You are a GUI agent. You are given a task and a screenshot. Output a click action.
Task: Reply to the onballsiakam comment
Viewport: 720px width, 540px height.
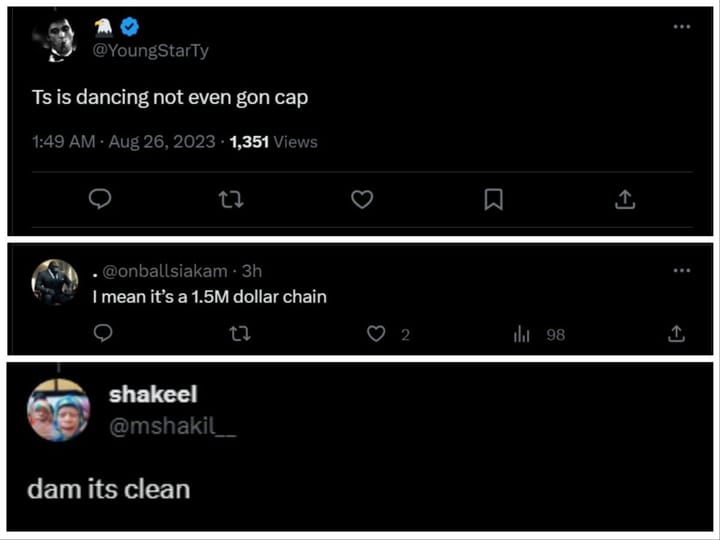click(101, 334)
